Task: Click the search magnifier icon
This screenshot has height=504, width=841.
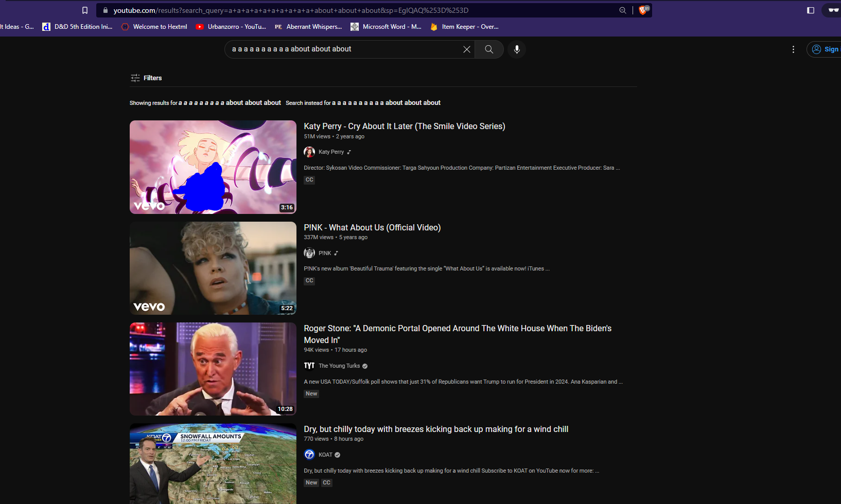Action: point(488,49)
